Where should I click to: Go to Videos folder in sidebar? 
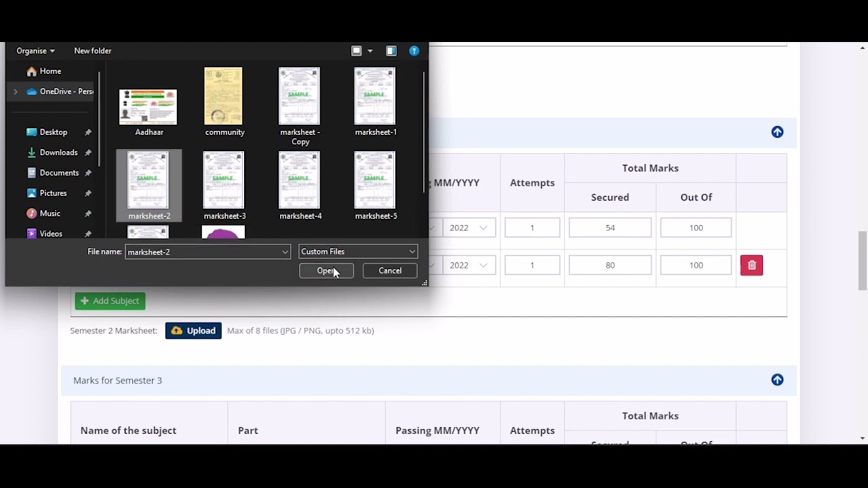[51, 234]
